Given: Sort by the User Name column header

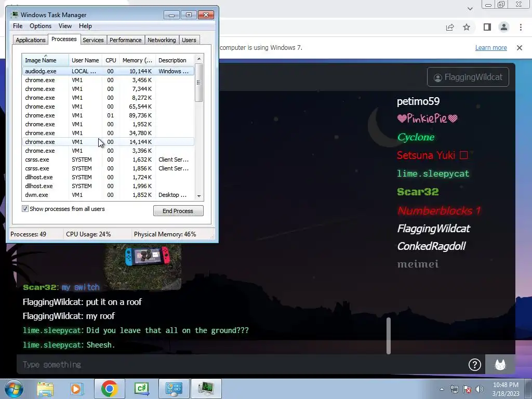Looking at the screenshot, I should 85,60.
